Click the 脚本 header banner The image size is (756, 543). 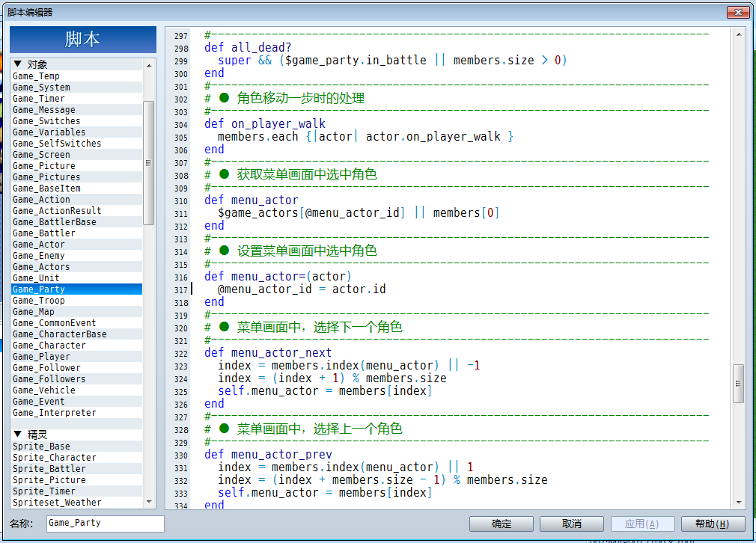[x=83, y=40]
